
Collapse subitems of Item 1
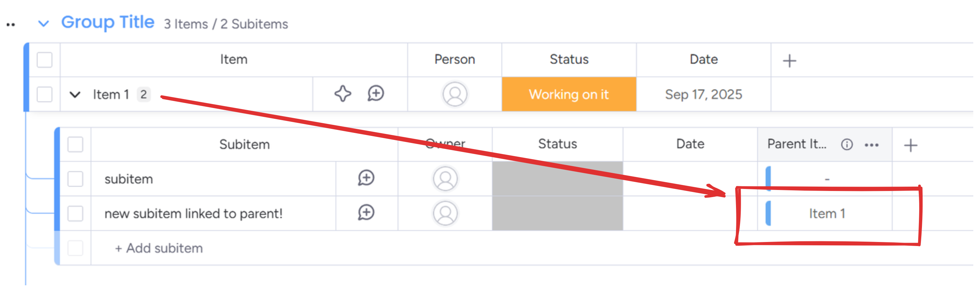[x=75, y=94]
